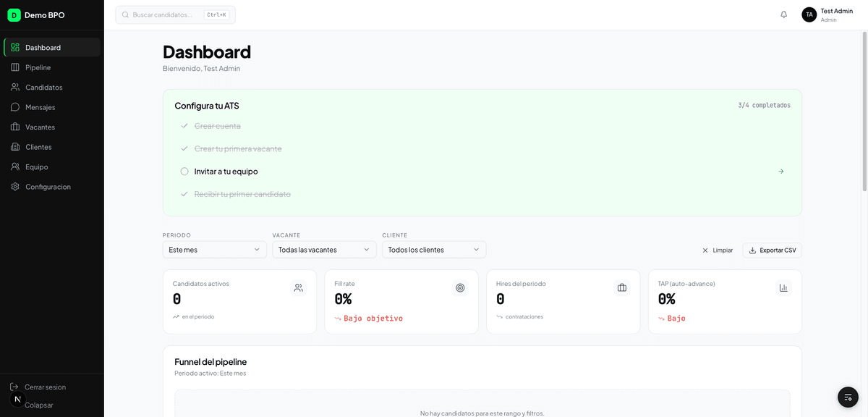868x417 pixels.
Task: Click the arrow next to Invitar a tu equipo
Action: point(781,172)
